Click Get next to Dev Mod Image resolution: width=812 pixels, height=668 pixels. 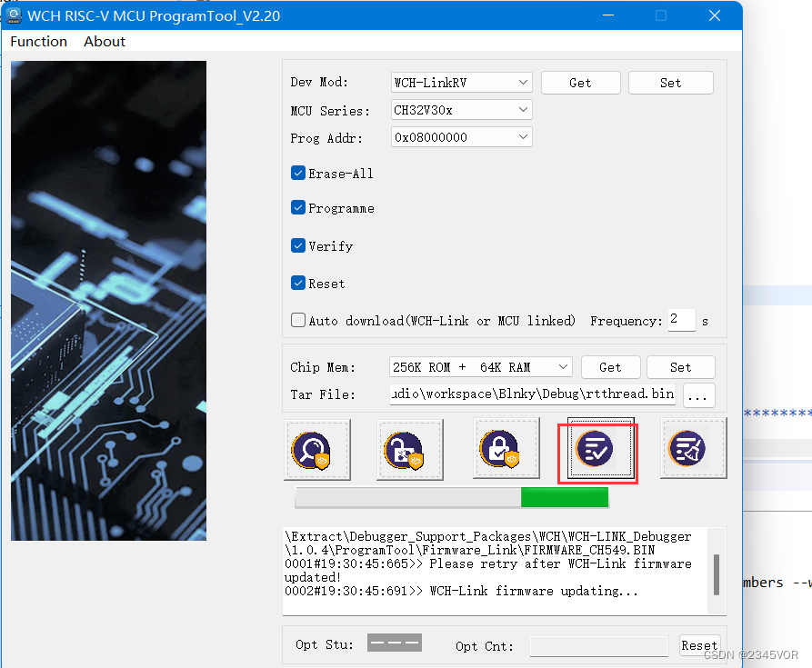click(x=580, y=82)
